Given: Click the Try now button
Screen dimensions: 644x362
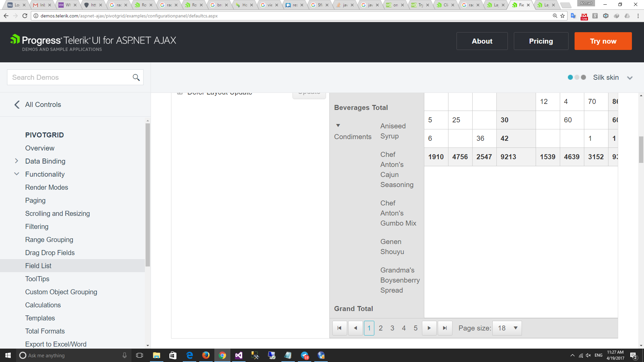Looking at the screenshot, I should pyautogui.click(x=603, y=41).
